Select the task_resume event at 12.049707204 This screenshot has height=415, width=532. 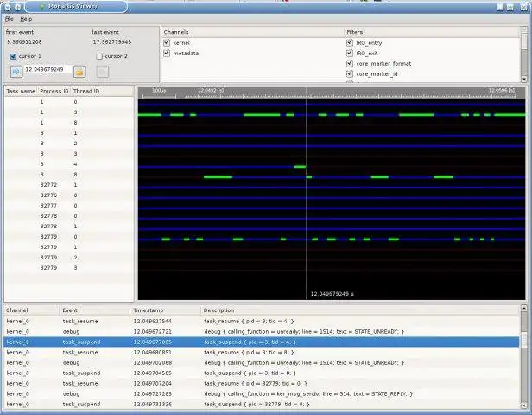tap(262, 383)
